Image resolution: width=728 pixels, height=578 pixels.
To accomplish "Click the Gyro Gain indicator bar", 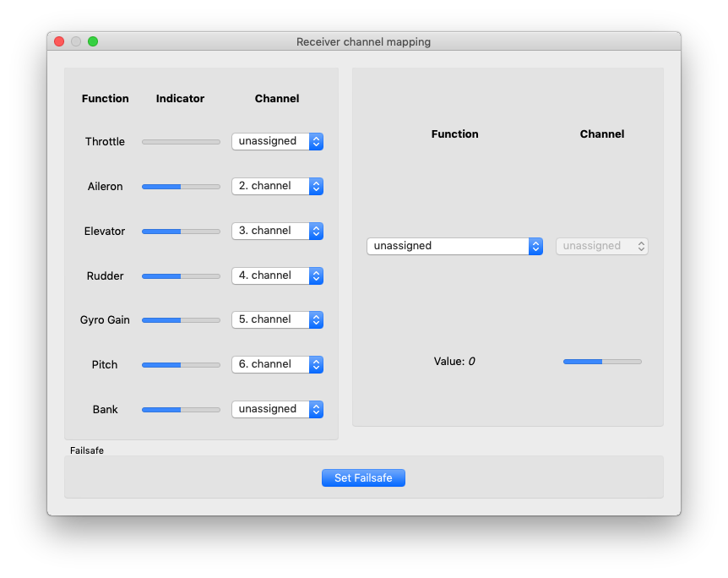I will click(x=181, y=320).
